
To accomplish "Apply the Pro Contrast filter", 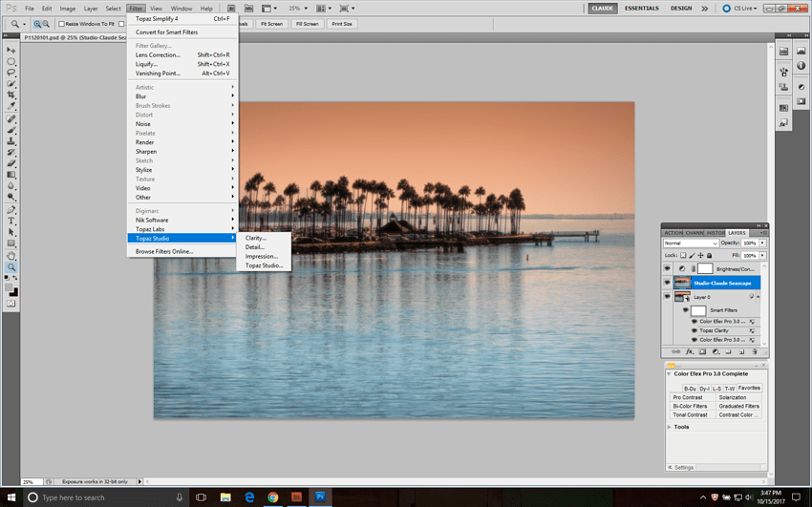I will [688, 397].
